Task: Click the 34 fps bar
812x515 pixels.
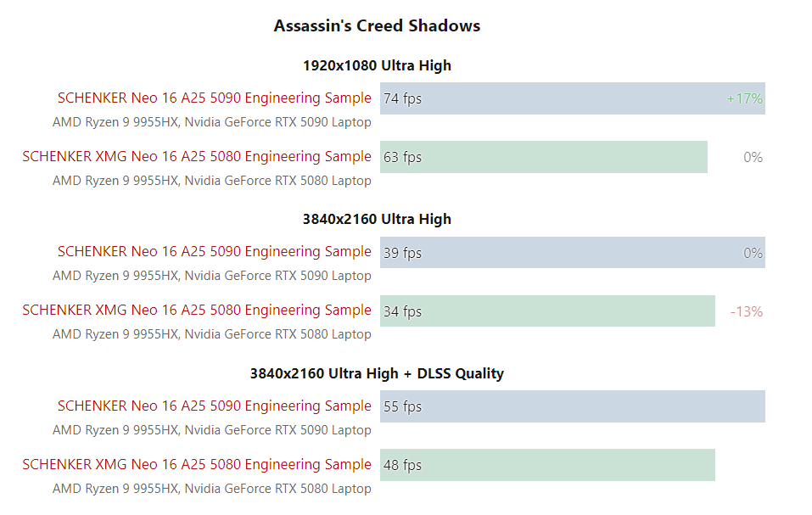Action: 547,311
